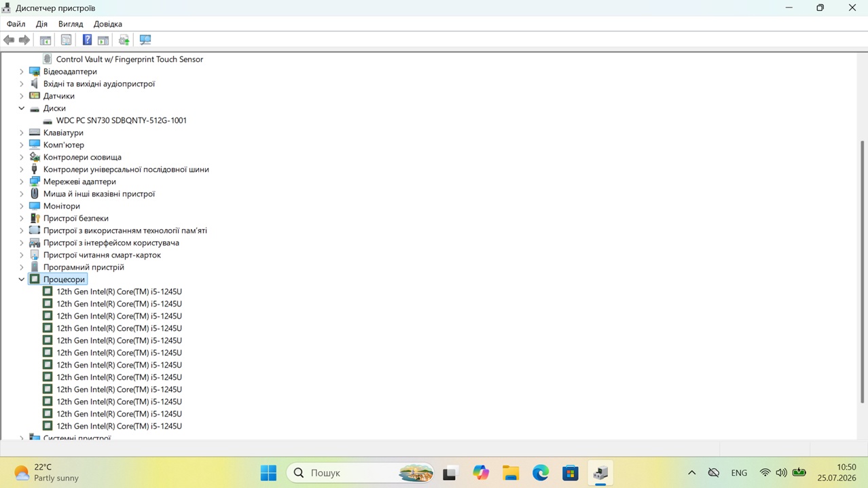Viewport: 868px width, 488px height.
Task: Click the monitor icon beside Комп'ютер
Action: coord(35,145)
